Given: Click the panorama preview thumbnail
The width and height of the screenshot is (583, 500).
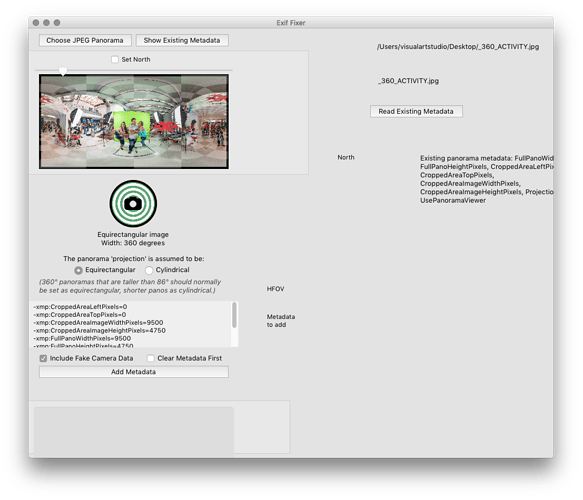Looking at the screenshot, I should tap(134, 122).
